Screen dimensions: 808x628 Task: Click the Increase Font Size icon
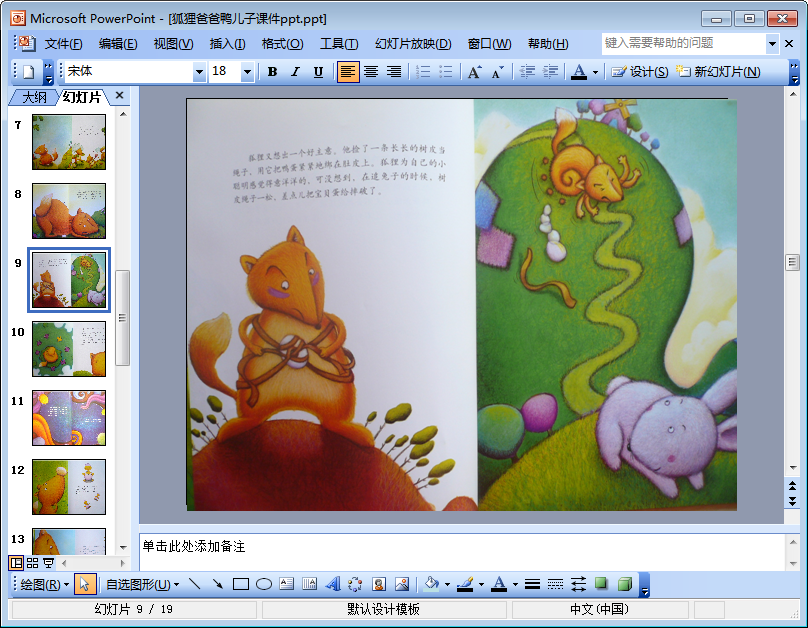(475, 72)
